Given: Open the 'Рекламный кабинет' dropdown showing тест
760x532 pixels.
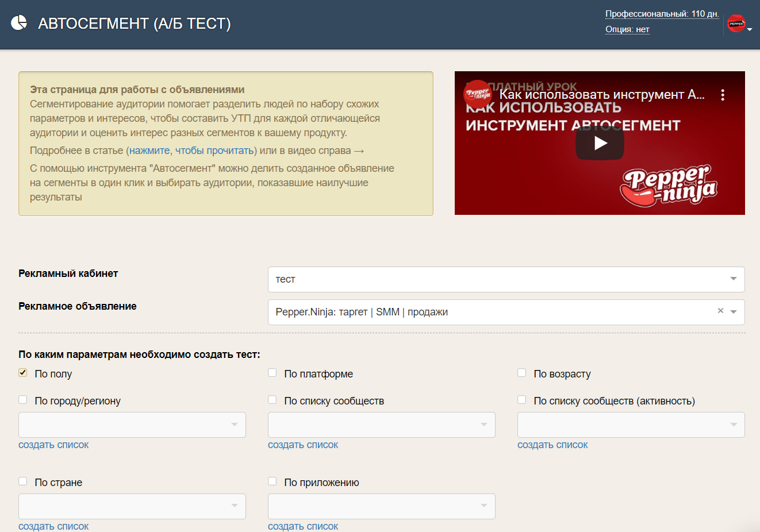Looking at the screenshot, I should (x=506, y=279).
